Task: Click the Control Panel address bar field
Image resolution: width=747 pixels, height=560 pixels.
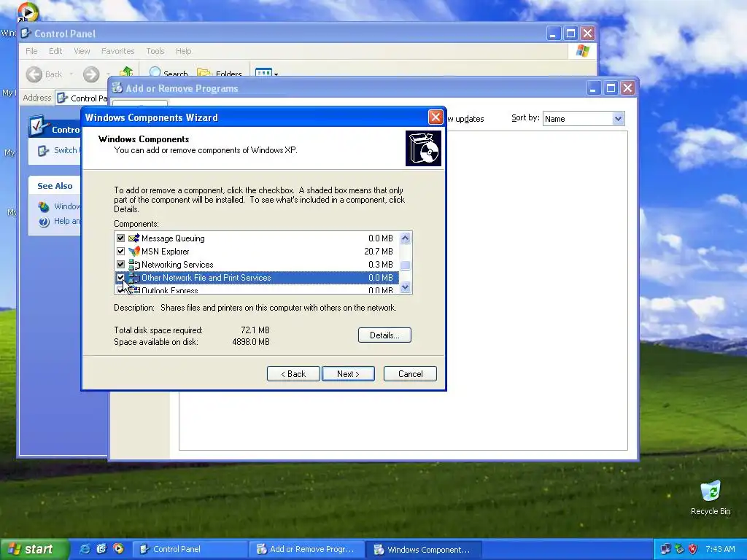Action: 82,98
